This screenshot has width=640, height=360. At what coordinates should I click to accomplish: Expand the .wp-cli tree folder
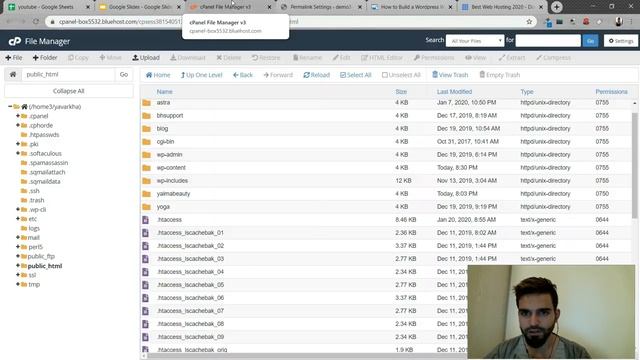[18, 209]
